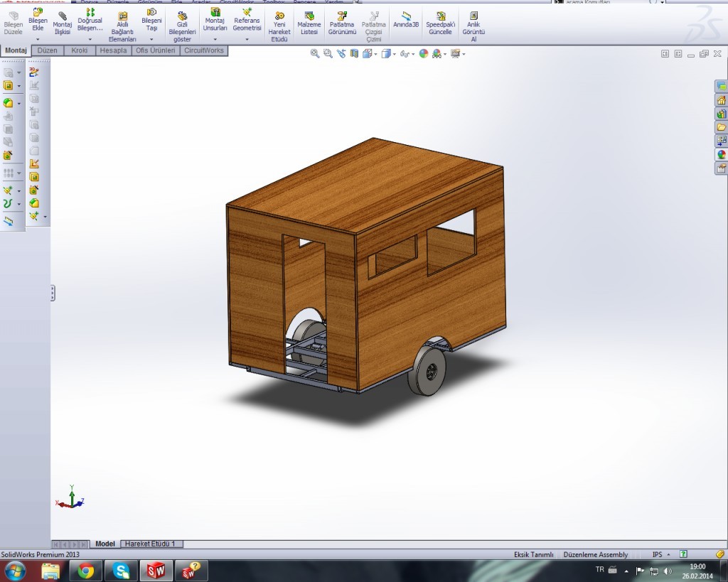Open Yeni Hareket Etüdü tool

[x=279, y=16]
